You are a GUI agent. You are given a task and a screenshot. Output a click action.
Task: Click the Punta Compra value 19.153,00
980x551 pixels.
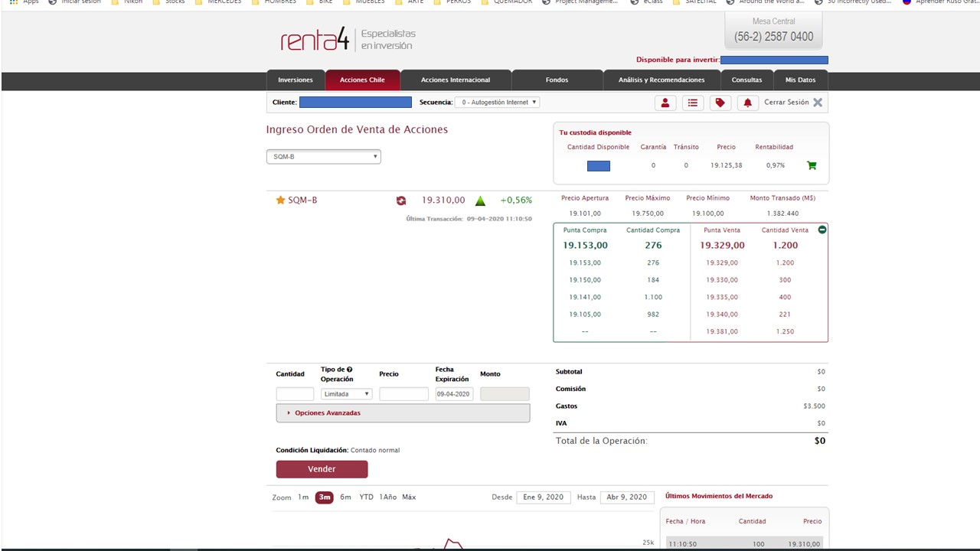[585, 246]
